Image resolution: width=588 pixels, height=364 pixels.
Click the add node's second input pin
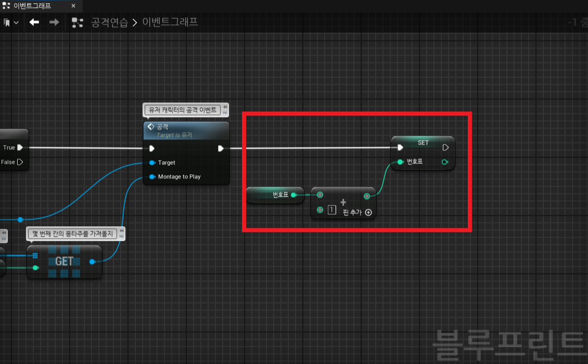pyautogui.click(x=320, y=210)
